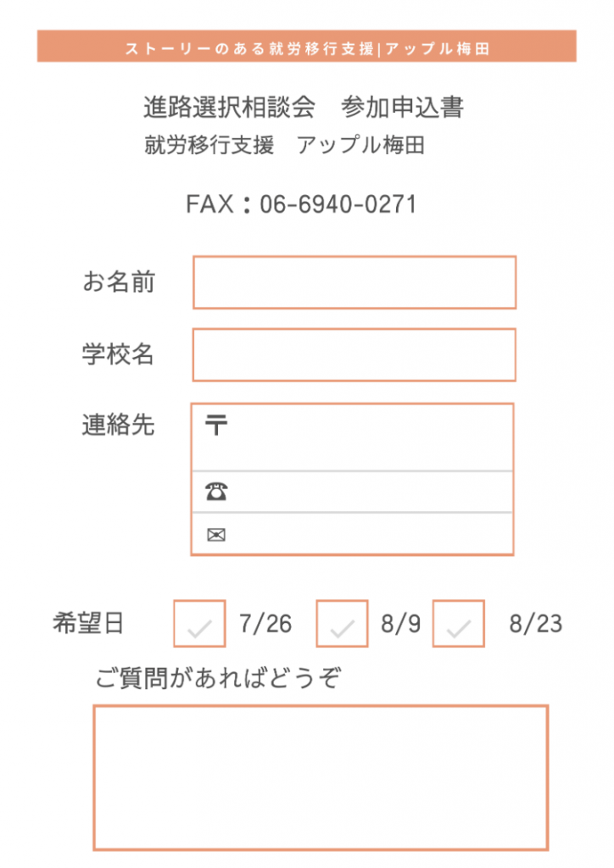The width and height of the screenshot is (614, 868).
Task: Click the postal code 〒 symbol
Action: point(216,425)
